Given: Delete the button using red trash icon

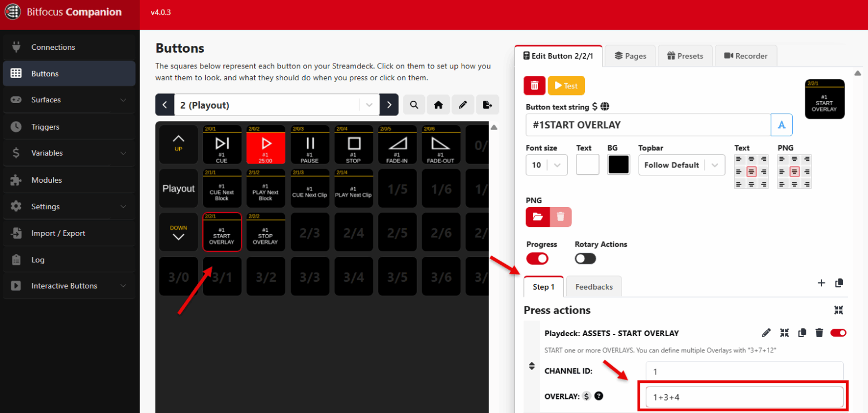Looking at the screenshot, I should tap(534, 85).
